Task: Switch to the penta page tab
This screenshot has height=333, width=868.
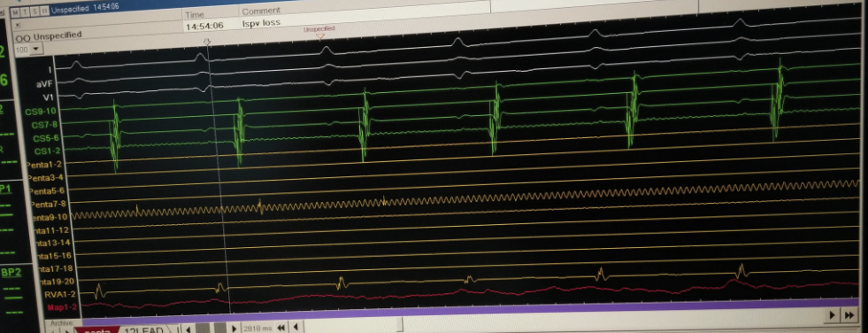Action: (x=96, y=330)
